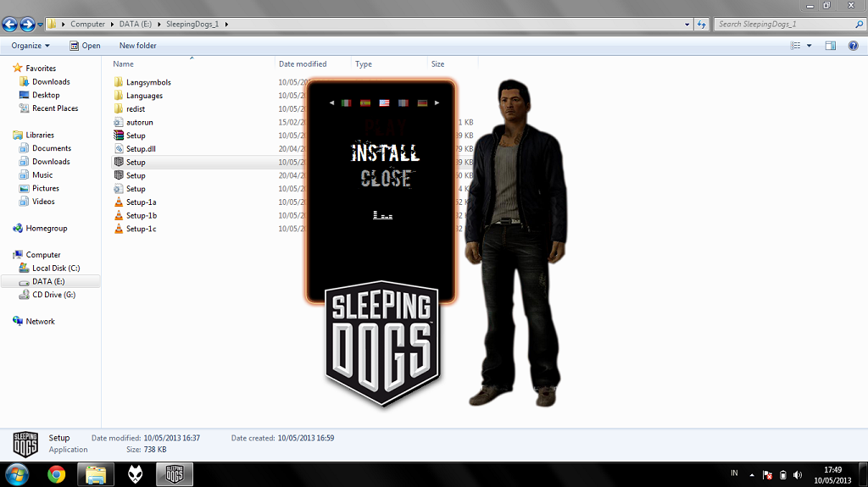Open Local Disk (C:)
Screen dimensions: 868x487
point(56,268)
